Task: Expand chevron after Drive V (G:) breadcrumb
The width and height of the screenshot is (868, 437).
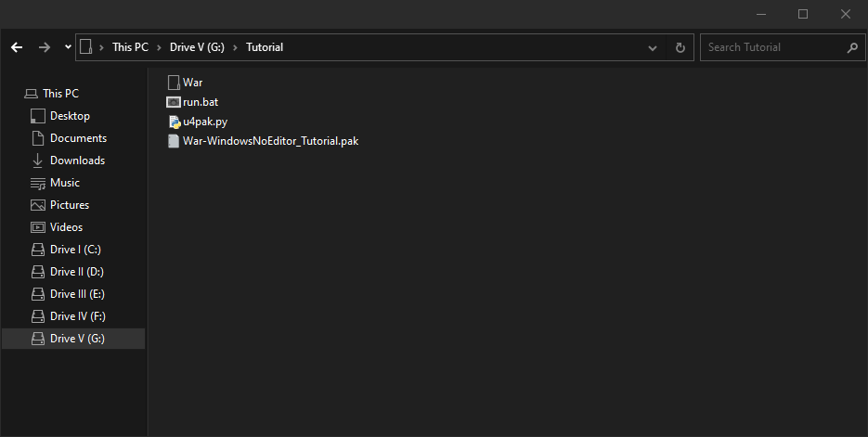Action: (236, 47)
